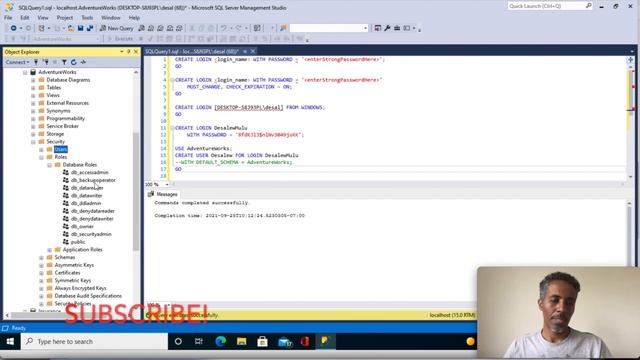
Task: Collapse the Security folder
Action: (x=33, y=142)
